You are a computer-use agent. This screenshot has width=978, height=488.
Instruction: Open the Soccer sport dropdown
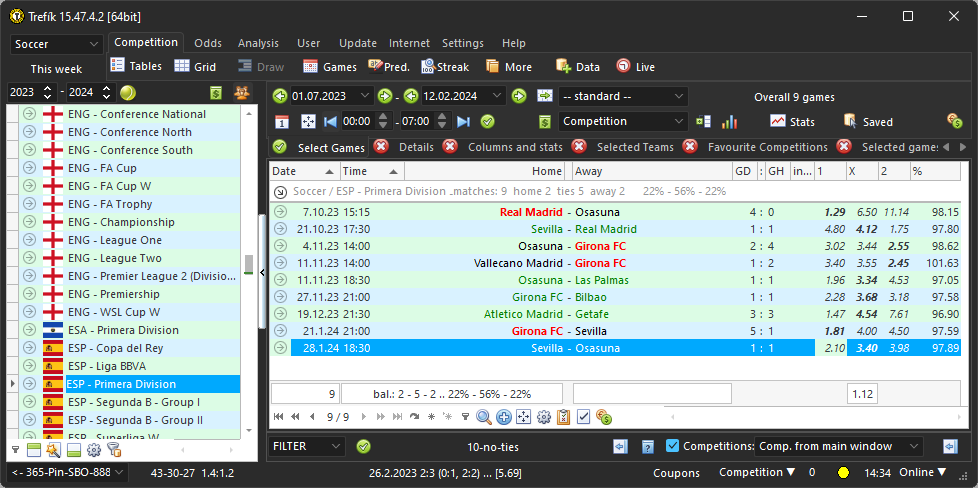coord(57,45)
